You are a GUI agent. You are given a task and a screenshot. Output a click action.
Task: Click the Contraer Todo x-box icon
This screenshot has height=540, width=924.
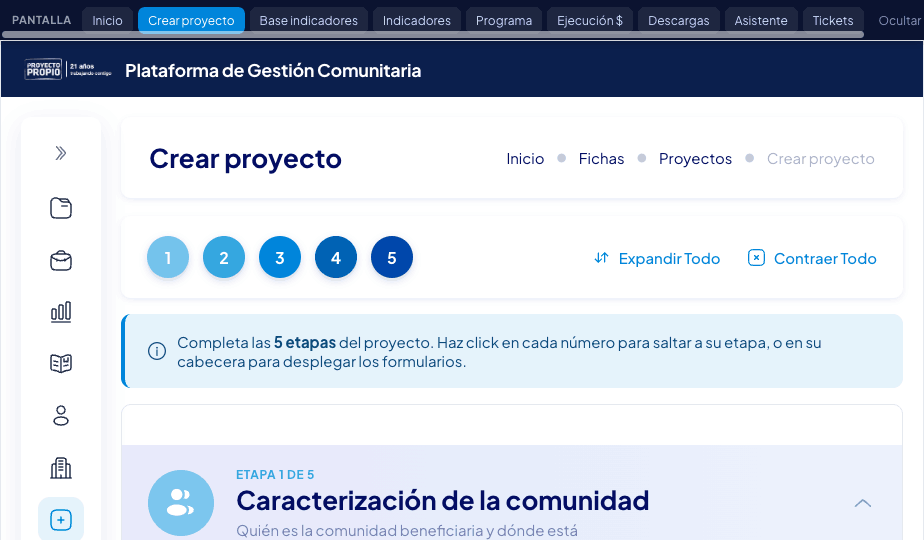[x=756, y=258]
